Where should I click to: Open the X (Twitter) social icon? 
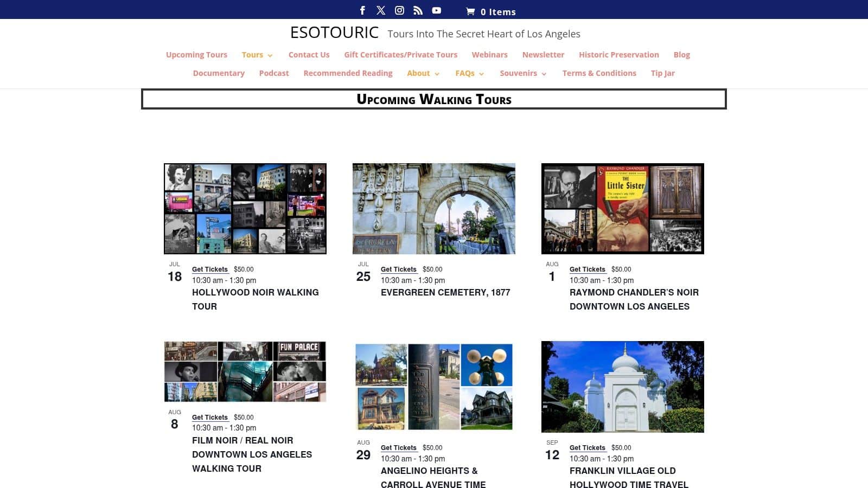[381, 10]
